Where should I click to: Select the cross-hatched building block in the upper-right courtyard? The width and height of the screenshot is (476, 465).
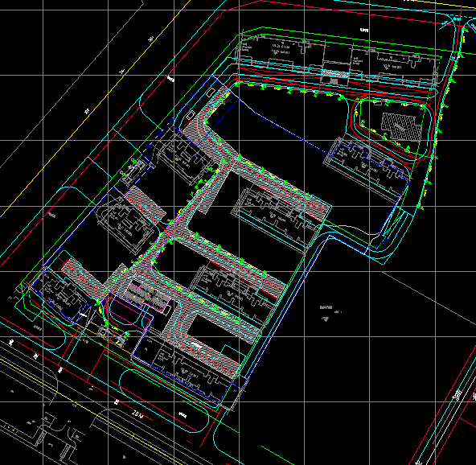pos(401,126)
